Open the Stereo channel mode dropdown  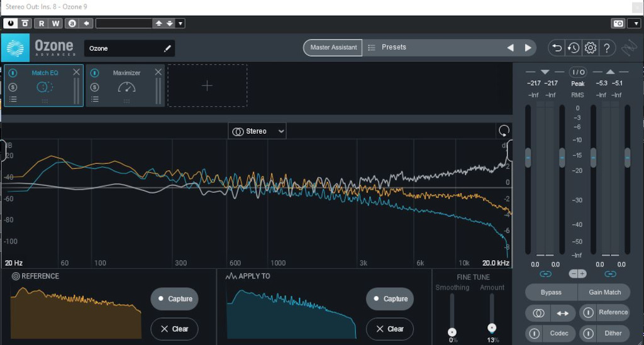[x=257, y=131]
